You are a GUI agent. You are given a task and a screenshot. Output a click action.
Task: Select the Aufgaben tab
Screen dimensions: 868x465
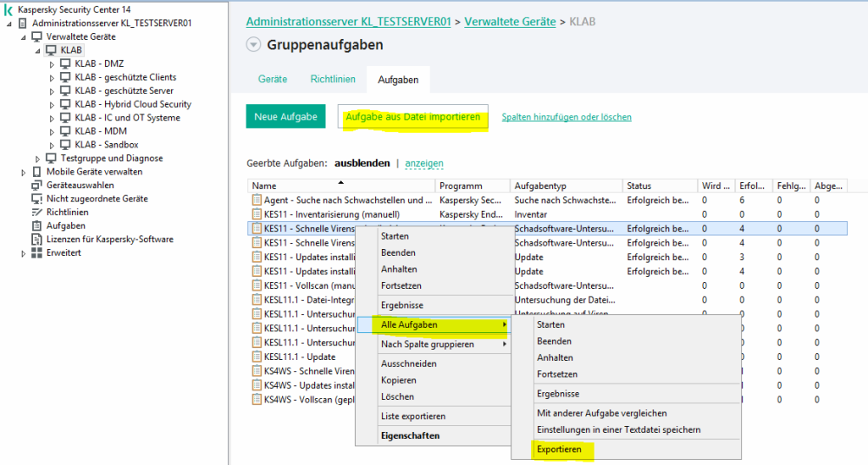[x=398, y=80]
